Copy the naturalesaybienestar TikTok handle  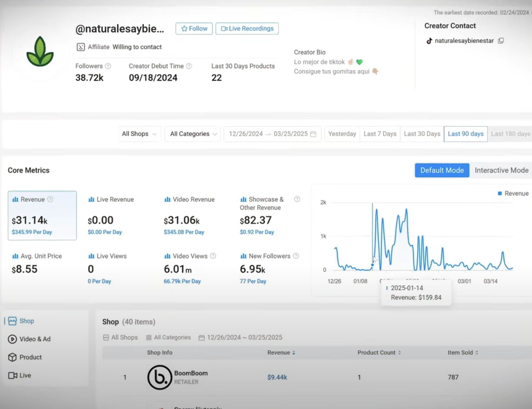point(501,41)
